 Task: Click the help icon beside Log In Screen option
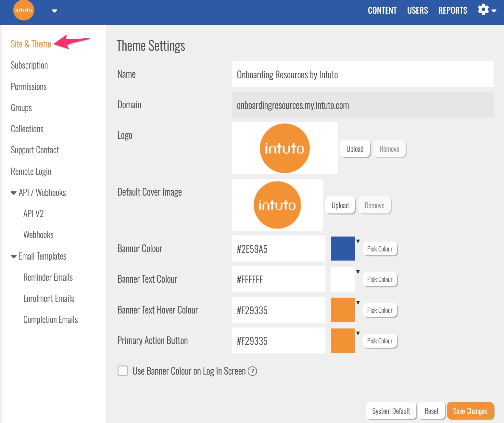click(252, 371)
